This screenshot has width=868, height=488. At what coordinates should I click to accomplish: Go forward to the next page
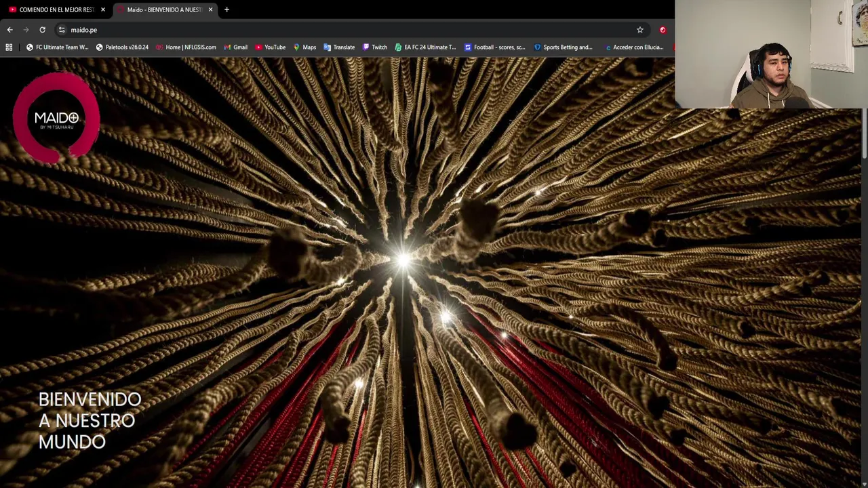point(26,30)
